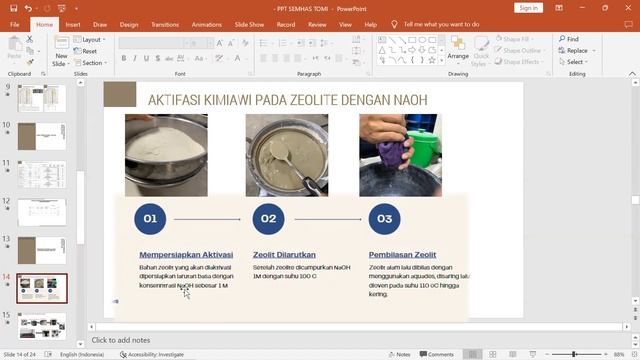This screenshot has height=360, width=640.
Task: Switch to Reading View icon
Action: pos(513,354)
